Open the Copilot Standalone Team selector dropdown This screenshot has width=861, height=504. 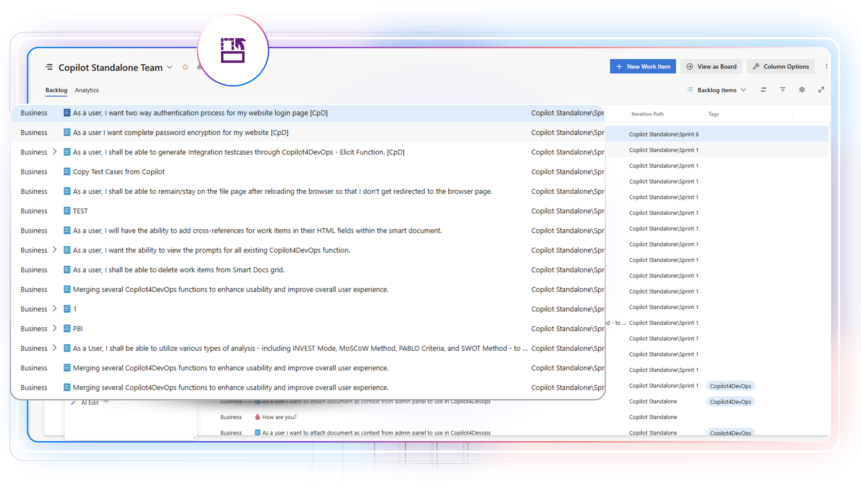tap(170, 67)
